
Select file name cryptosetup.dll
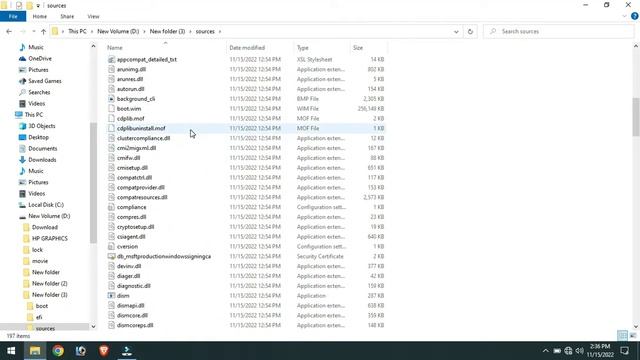point(136,227)
